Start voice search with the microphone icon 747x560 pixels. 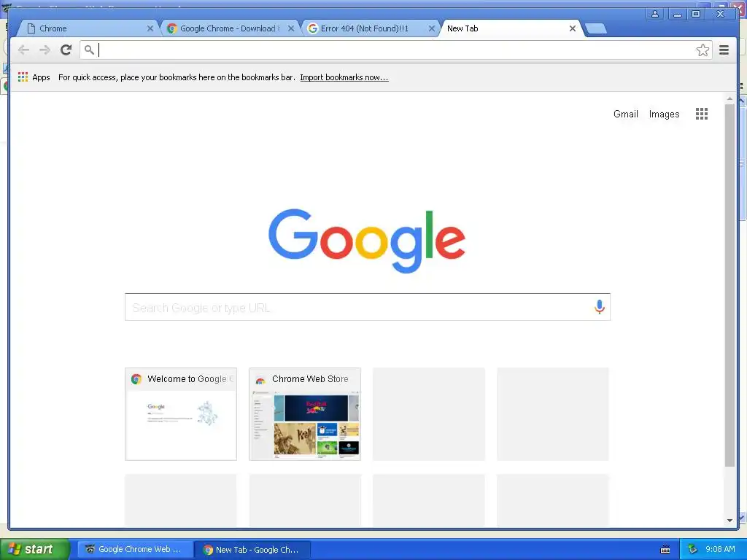point(600,307)
